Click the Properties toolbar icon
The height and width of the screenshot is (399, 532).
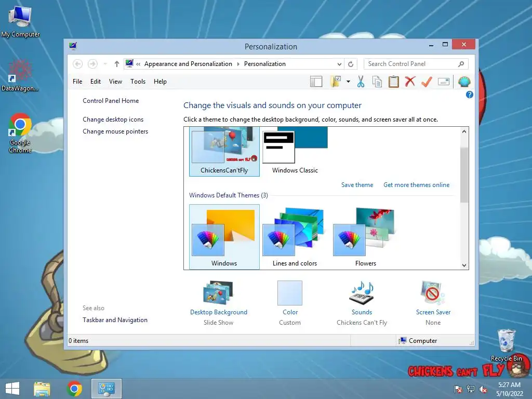tap(444, 82)
